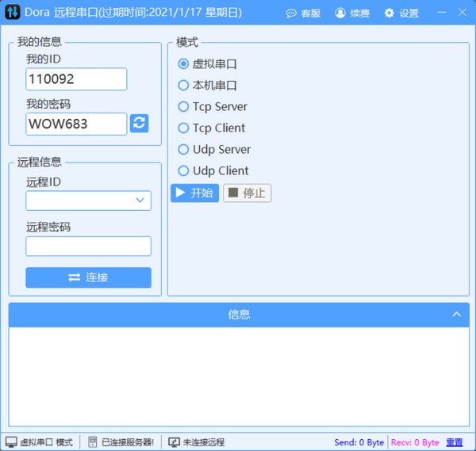Switch mode to Tcp Client
Screen dimensions: 476x451
[x=184, y=128]
